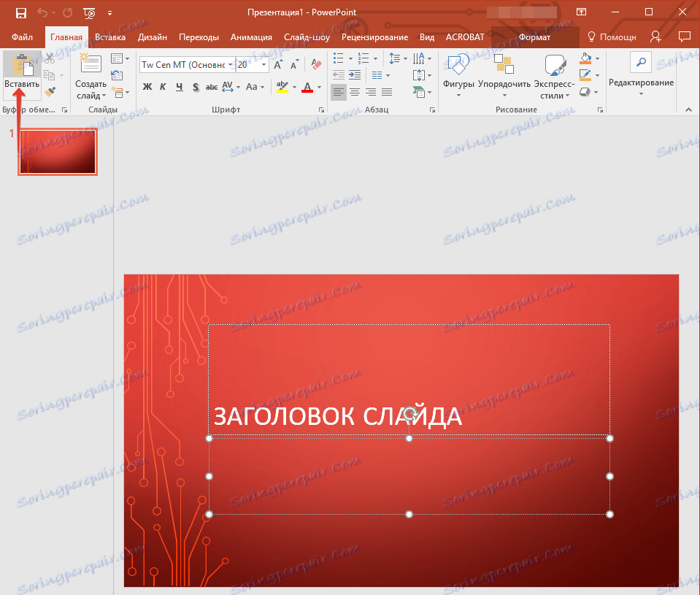Clear all text formatting eraser icon
Image resolution: width=700 pixels, height=595 pixels.
click(316, 65)
